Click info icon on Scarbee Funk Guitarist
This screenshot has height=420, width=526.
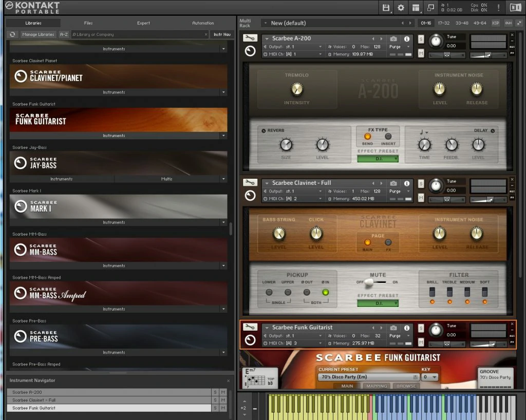click(x=407, y=328)
